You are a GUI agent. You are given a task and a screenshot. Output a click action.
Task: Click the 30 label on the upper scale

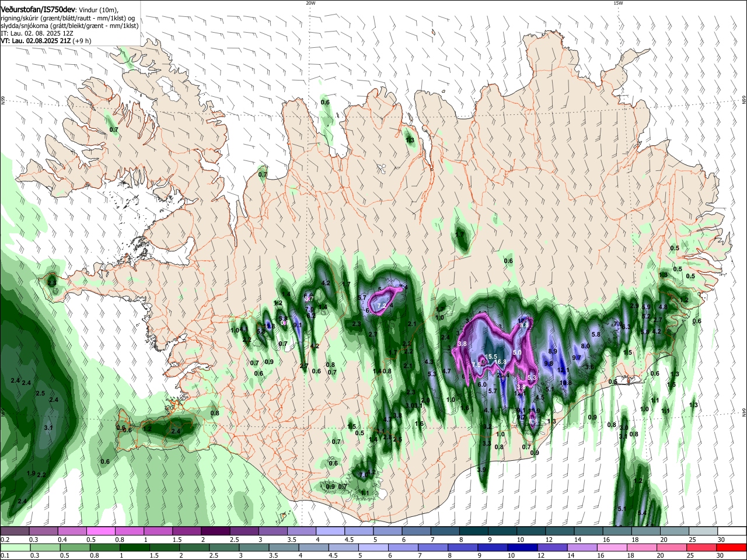[721, 540]
